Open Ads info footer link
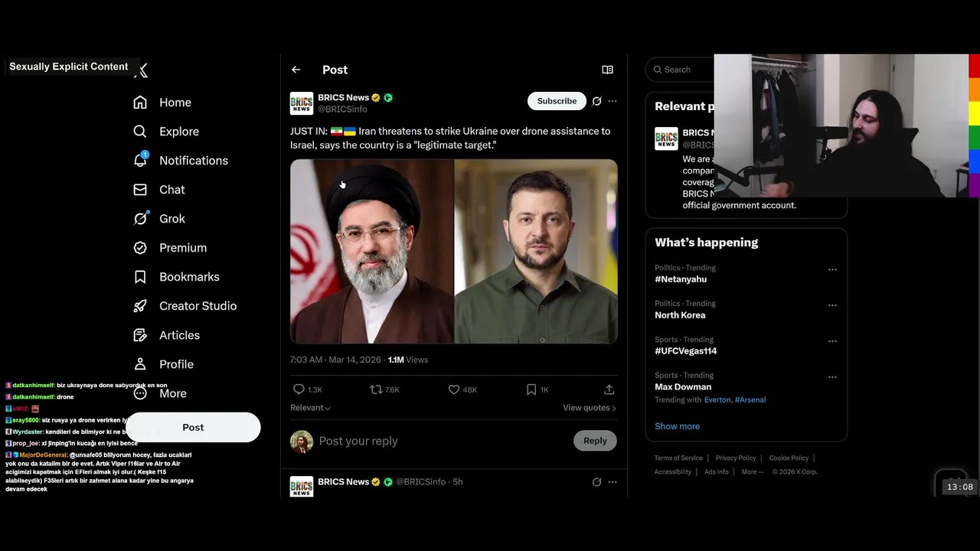This screenshot has height=551, width=980. pos(717,472)
